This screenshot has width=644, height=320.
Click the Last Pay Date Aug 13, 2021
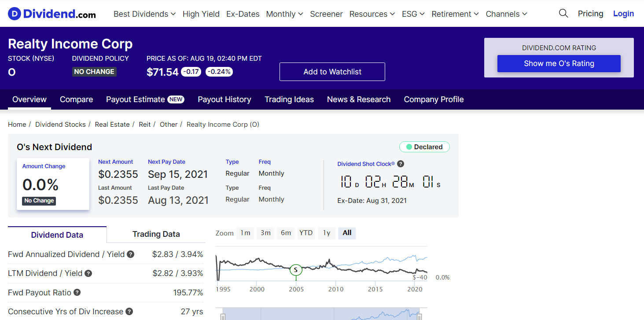pos(178,200)
